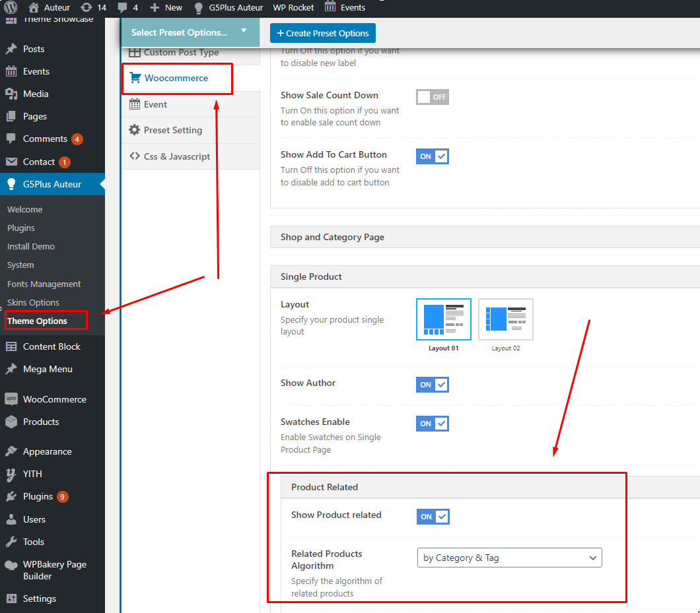Click the Plugins update badge 9
The width and height of the screenshot is (700, 613).
[63, 497]
